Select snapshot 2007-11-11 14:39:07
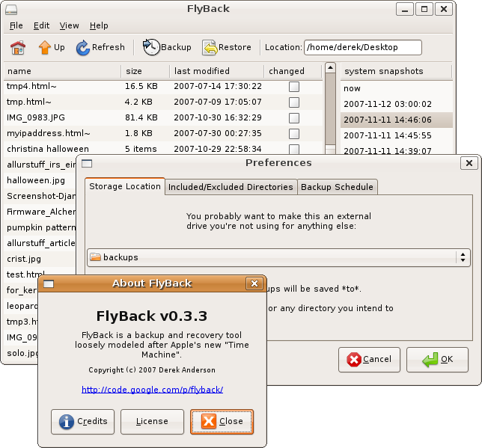This screenshot has height=448, width=482. pos(397,150)
